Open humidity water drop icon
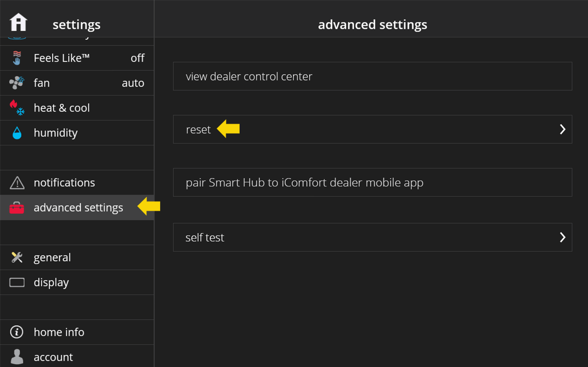The width and height of the screenshot is (588, 367). point(17,133)
